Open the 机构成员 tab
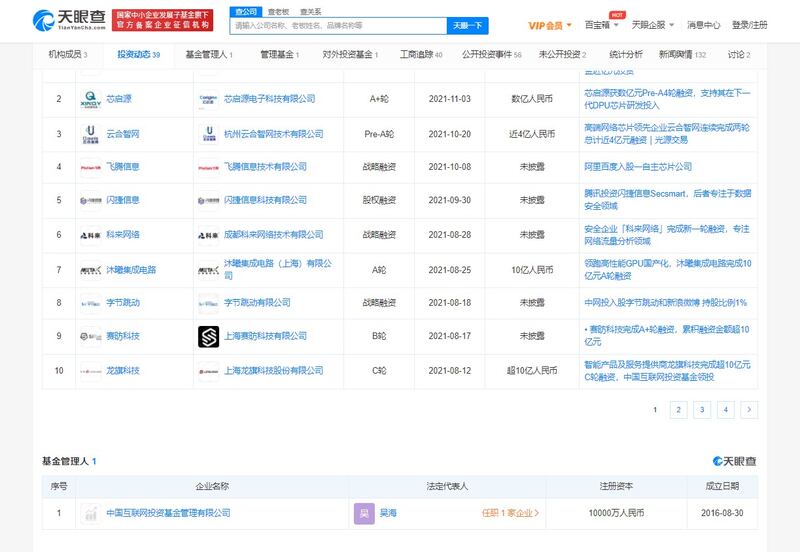Viewport: 800px width, 552px height. coord(68,55)
